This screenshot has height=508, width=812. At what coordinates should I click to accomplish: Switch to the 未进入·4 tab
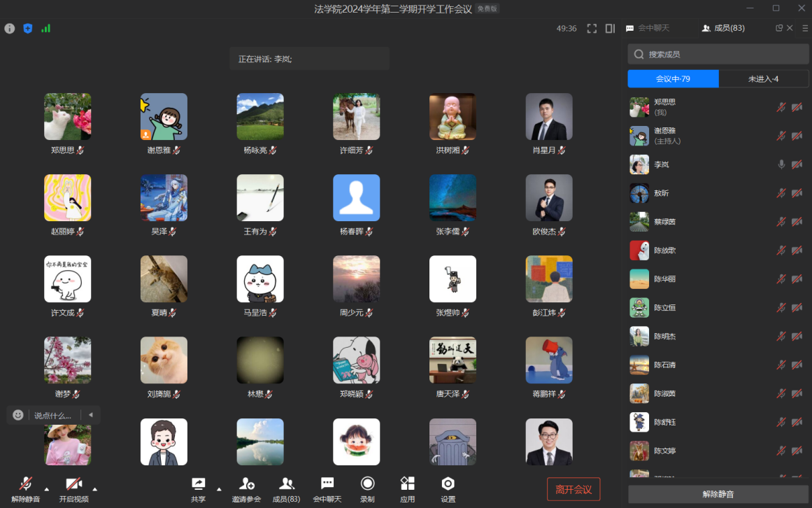[763, 79]
